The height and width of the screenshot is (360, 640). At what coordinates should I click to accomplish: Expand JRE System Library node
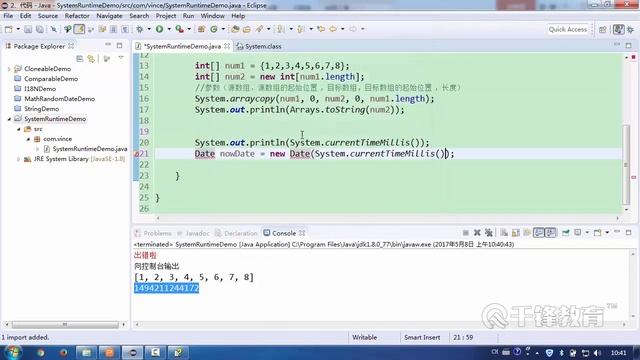pos(18,159)
